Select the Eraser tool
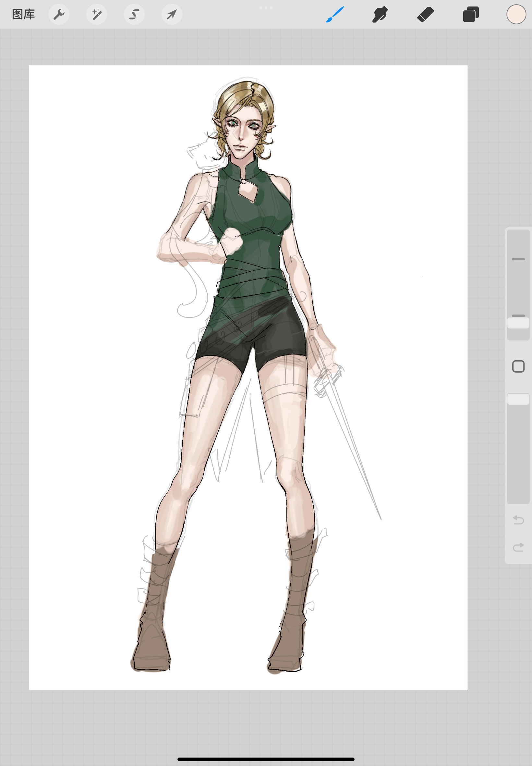This screenshot has height=766, width=532. [425, 14]
